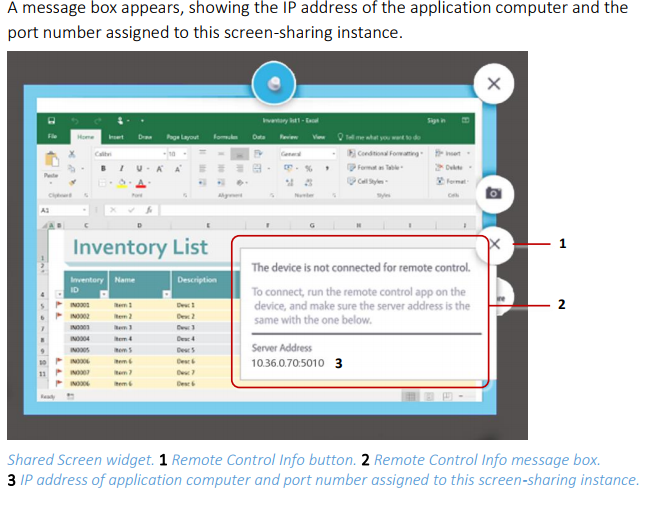Open the Page Layout tab
646x510 pixels.
(182, 136)
